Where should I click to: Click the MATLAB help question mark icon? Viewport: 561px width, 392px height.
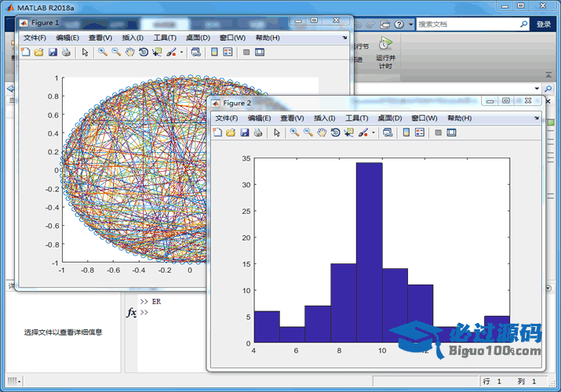coord(399,24)
